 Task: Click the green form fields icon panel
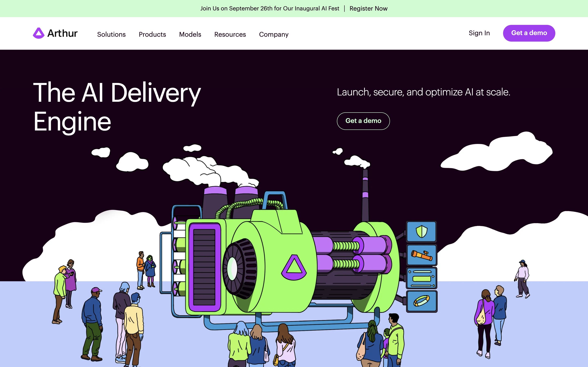(422, 278)
